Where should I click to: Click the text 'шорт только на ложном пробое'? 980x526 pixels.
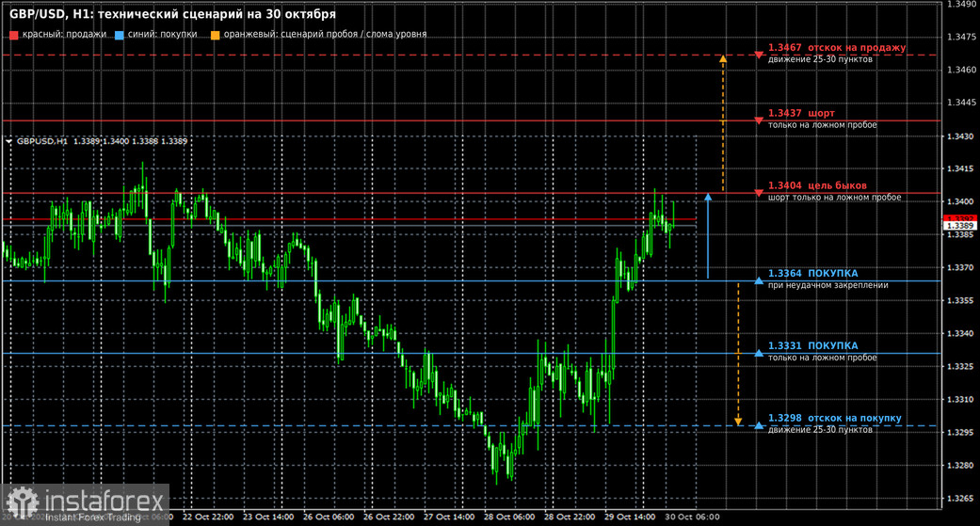[834, 198]
